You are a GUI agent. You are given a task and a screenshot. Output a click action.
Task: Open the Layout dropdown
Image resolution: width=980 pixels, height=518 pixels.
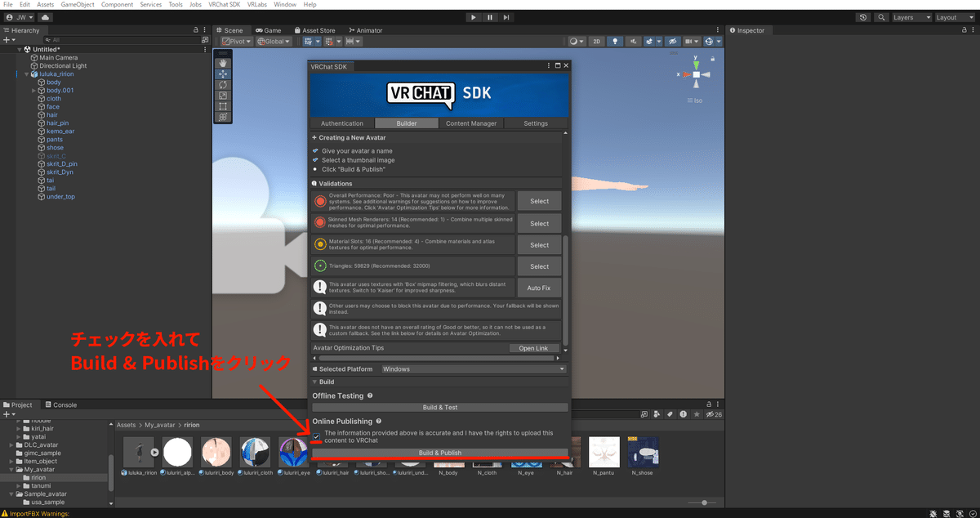tap(955, 17)
